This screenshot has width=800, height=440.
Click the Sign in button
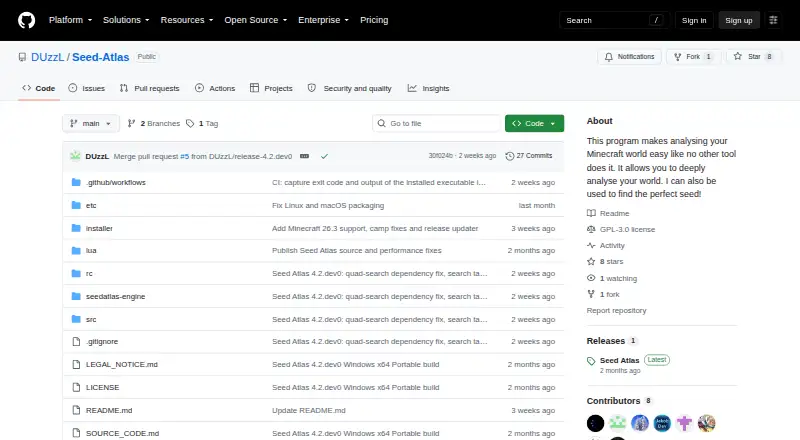click(694, 20)
